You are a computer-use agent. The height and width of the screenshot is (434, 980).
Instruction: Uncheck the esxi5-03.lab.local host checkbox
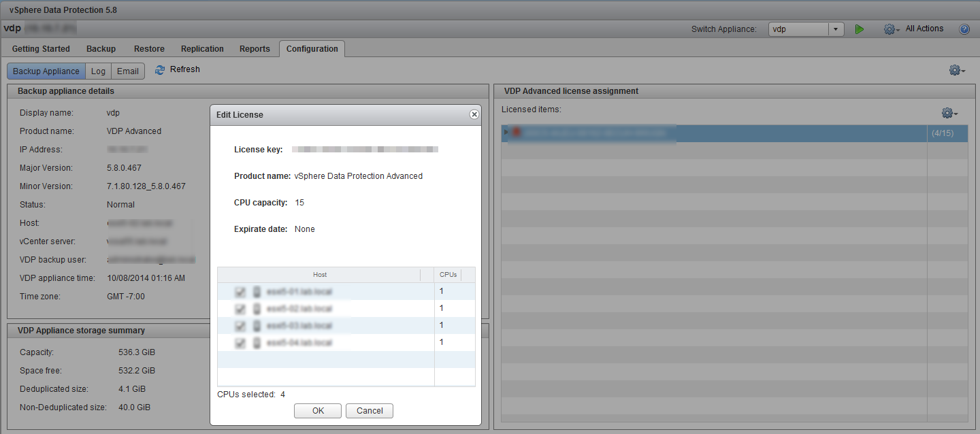[x=240, y=326]
